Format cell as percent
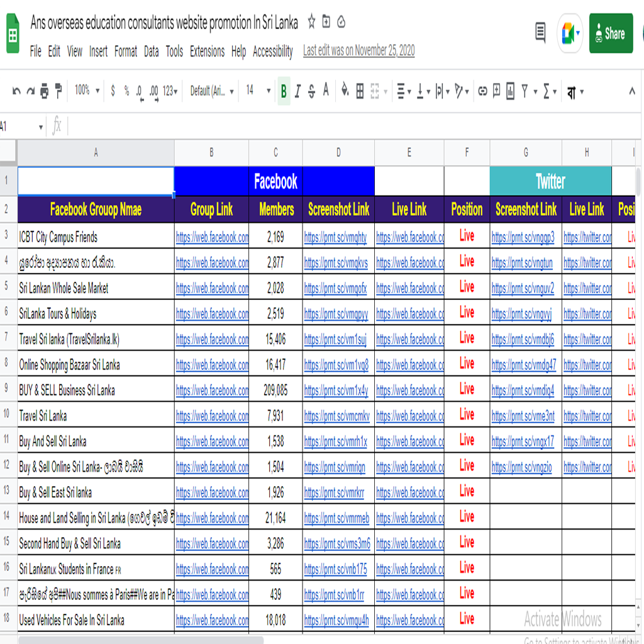This screenshot has width=644, height=644. click(x=126, y=91)
